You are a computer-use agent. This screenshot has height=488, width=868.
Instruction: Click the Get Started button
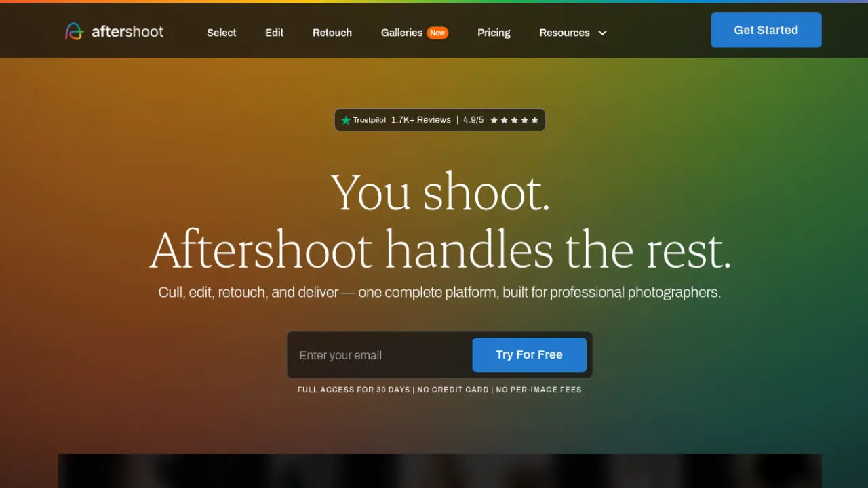(x=766, y=30)
